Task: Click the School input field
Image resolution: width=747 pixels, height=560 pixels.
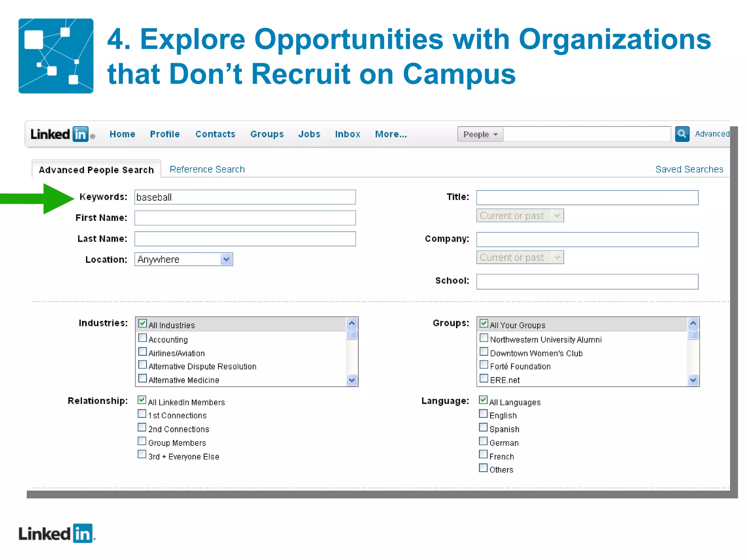Action: (587, 281)
